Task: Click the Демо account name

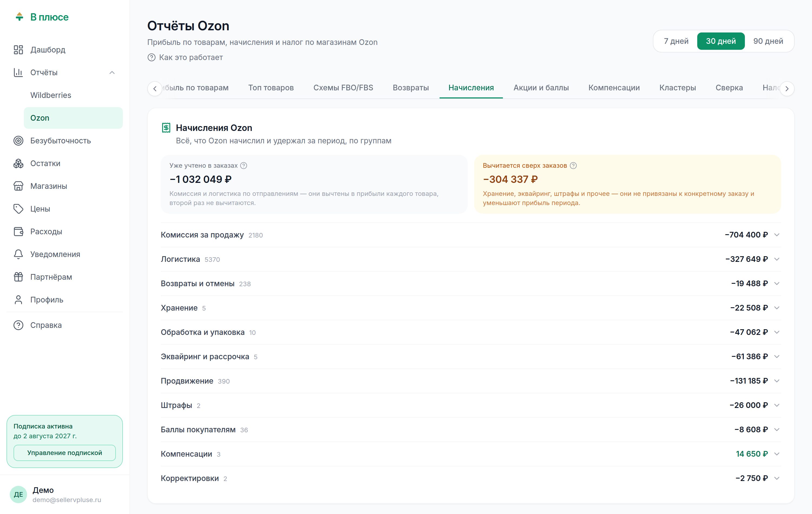Action: pyautogui.click(x=43, y=490)
